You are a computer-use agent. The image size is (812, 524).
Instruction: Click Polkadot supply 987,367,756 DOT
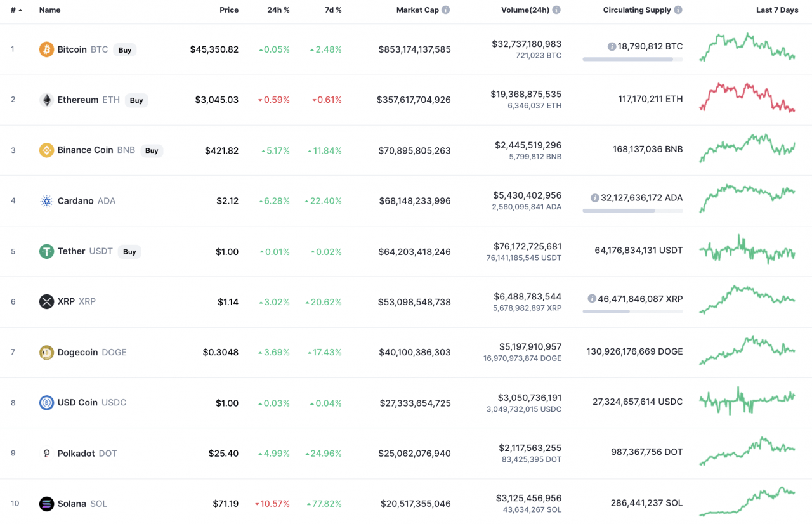click(647, 452)
